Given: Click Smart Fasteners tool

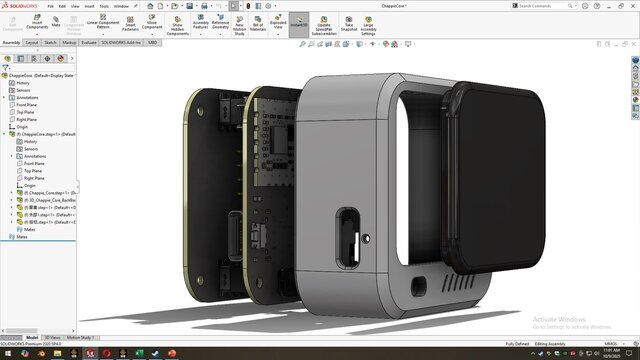Looking at the screenshot, I should click(130, 24).
